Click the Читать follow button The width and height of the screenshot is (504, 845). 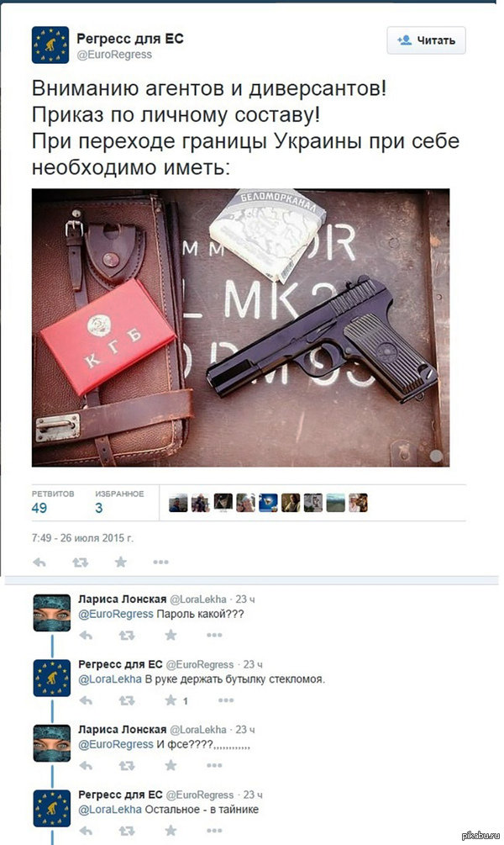coord(426,40)
